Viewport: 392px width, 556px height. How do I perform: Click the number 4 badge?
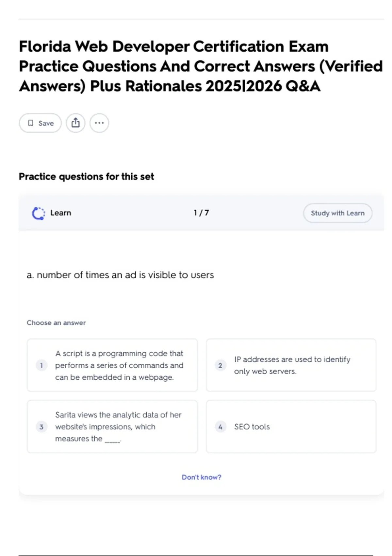pos(220,427)
